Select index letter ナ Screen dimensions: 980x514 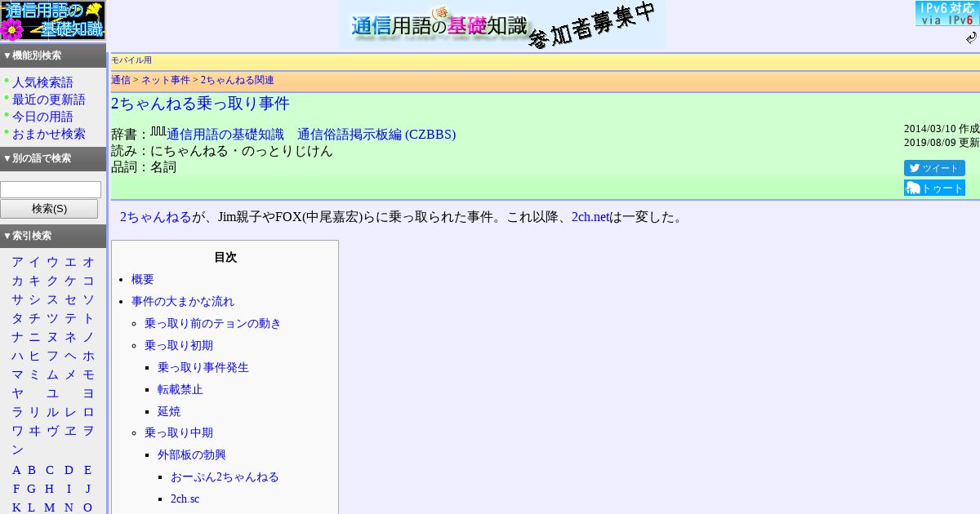[x=17, y=337]
